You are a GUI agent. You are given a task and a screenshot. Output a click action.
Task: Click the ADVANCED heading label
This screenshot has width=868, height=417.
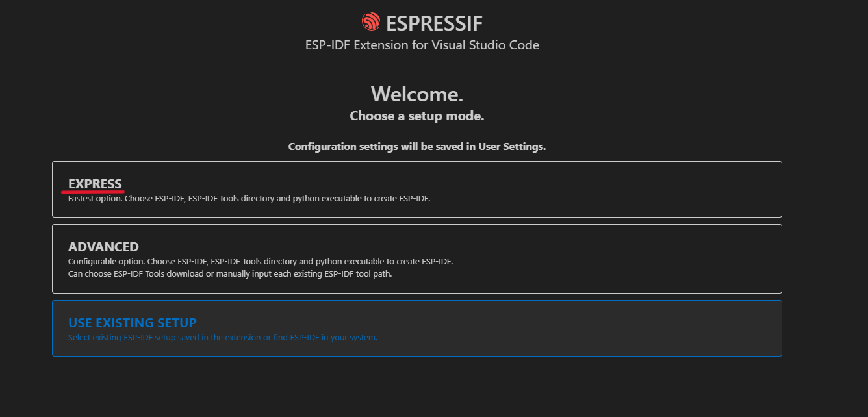pos(103,247)
